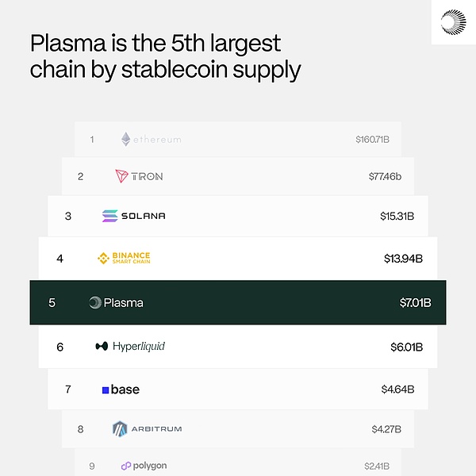
Task: Click the blue Base square icon
Action: click(x=106, y=390)
